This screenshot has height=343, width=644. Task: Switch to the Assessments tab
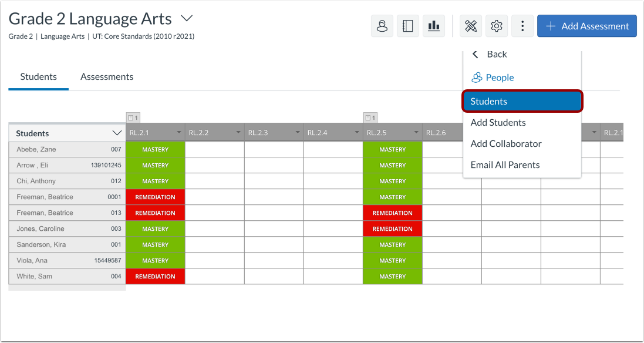pos(107,76)
